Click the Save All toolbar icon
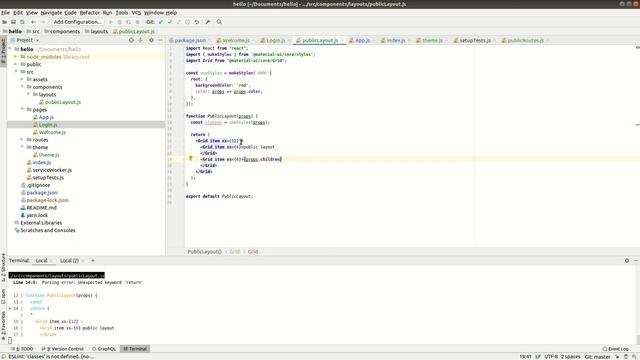This screenshot has width=640, height=360. tap(13, 22)
